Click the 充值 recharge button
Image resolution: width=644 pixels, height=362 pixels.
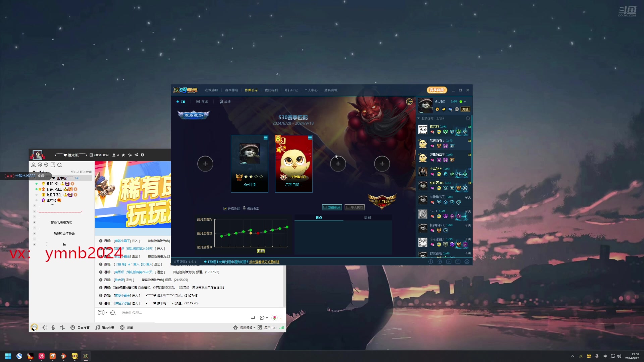tap(465, 109)
